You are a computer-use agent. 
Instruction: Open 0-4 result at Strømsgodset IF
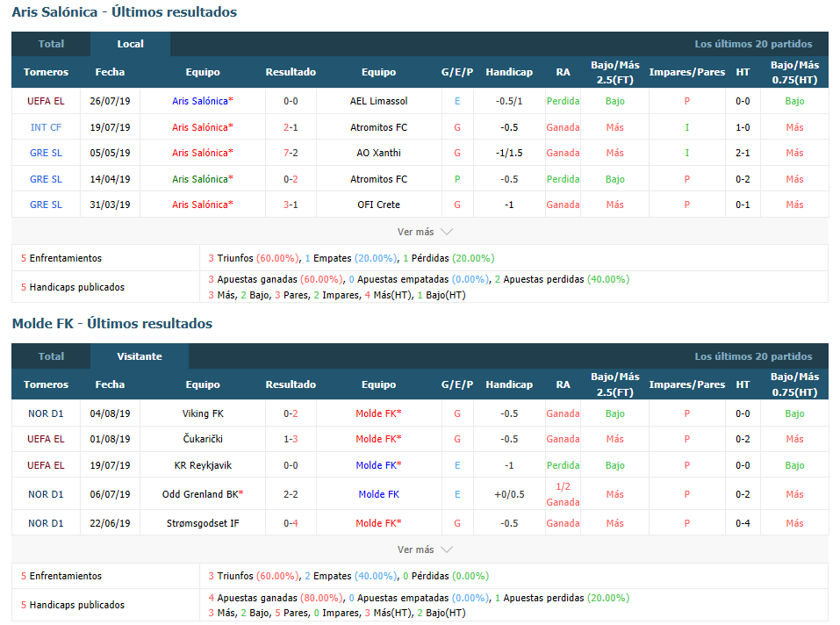(x=291, y=522)
